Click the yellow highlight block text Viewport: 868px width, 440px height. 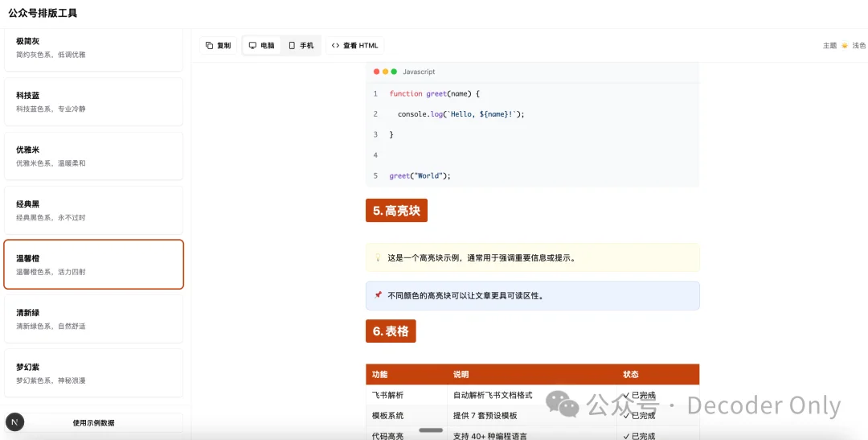click(481, 257)
